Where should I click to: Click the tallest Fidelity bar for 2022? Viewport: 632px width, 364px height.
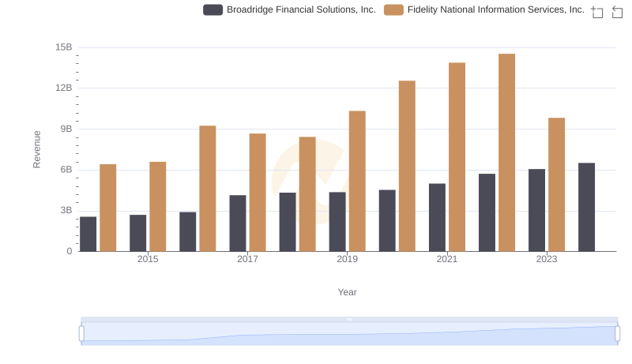[x=506, y=152]
